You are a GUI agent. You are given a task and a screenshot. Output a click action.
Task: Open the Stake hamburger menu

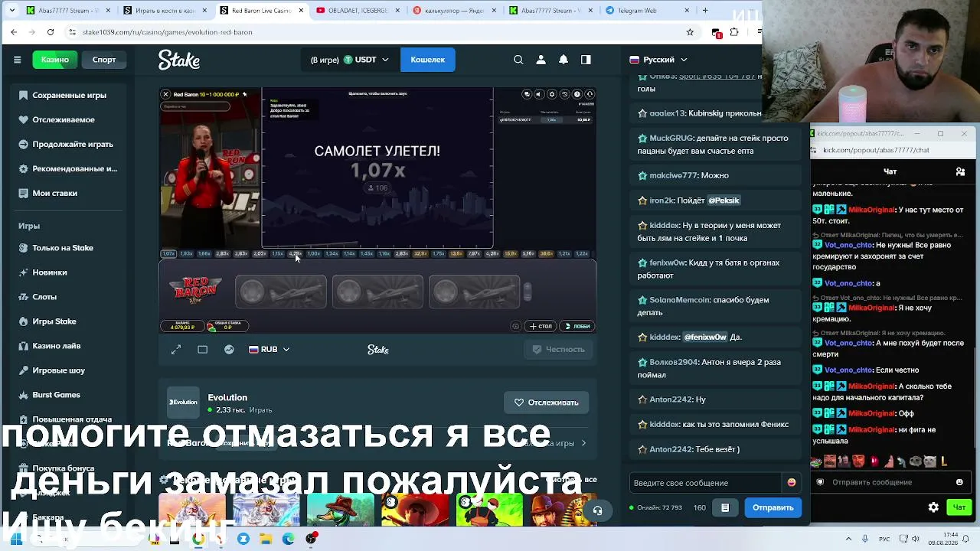(17, 60)
